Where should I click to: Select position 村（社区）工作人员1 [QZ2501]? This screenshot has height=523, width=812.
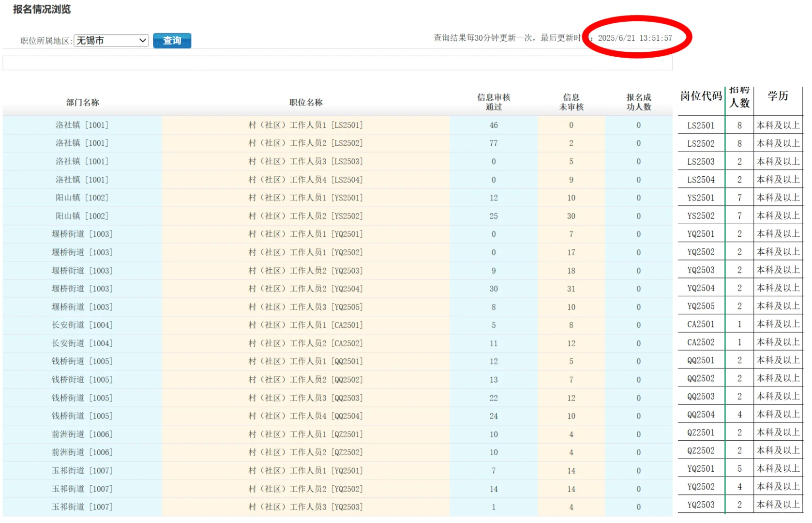coord(306,434)
